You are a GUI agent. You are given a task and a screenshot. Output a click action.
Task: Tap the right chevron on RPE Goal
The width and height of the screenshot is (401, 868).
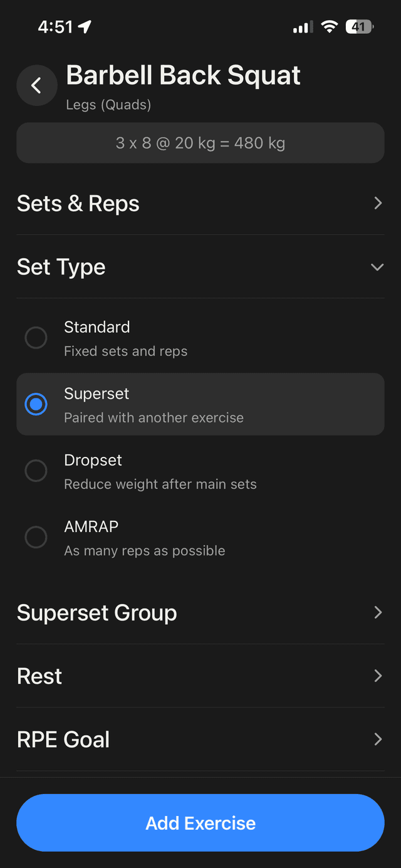click(x=377, y=739)
